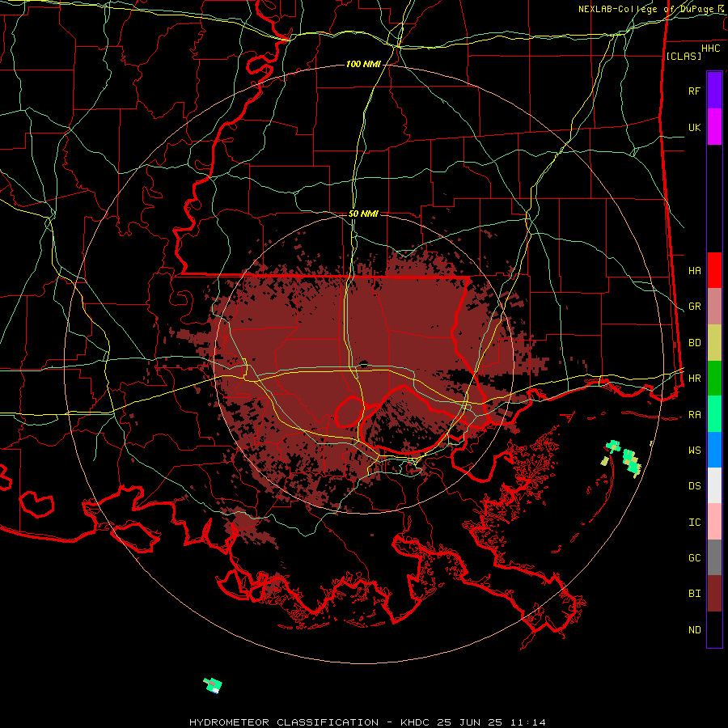The height and width of the screenshot is (728, 728).
Task: Click the ND legend label
Action: pyautogui.click(x=694, y=630)
